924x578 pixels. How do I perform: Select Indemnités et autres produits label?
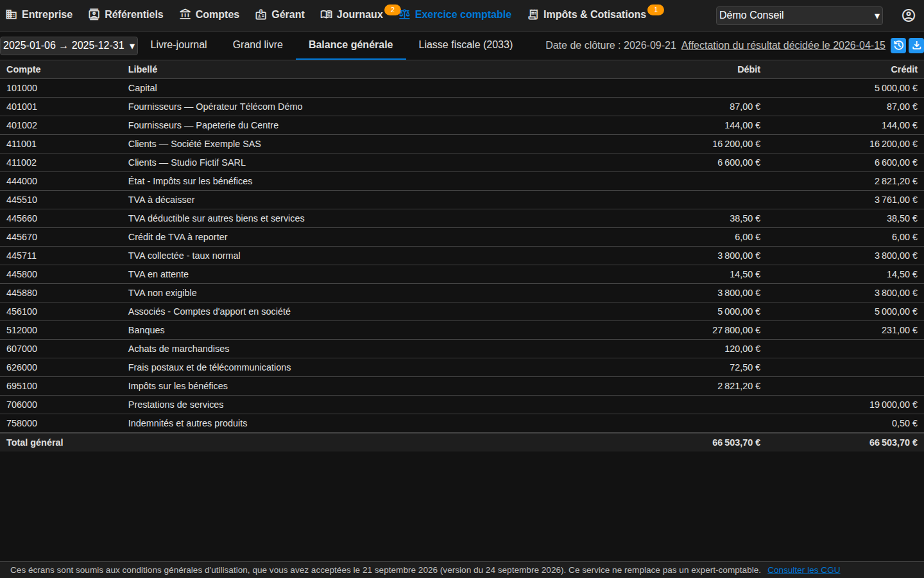(x=188, y=423)
